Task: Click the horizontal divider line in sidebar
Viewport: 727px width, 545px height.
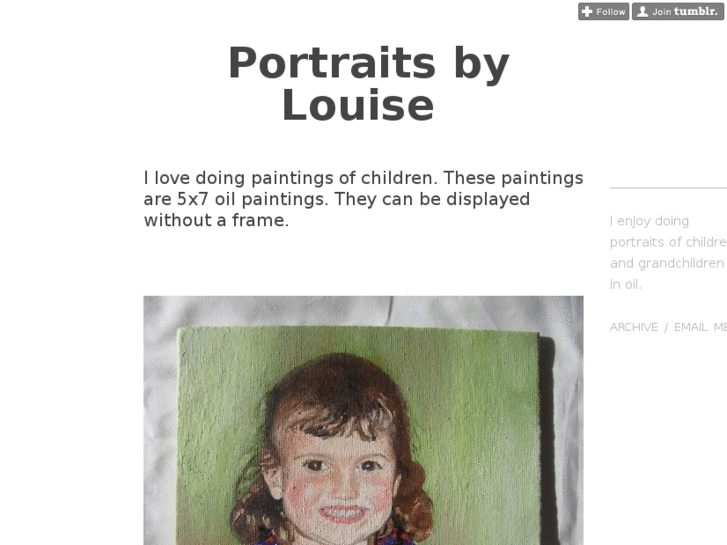Action: coord(668,188)
